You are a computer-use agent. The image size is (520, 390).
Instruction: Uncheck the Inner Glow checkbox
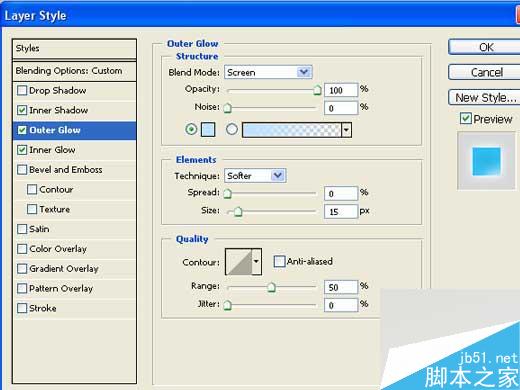22,150
